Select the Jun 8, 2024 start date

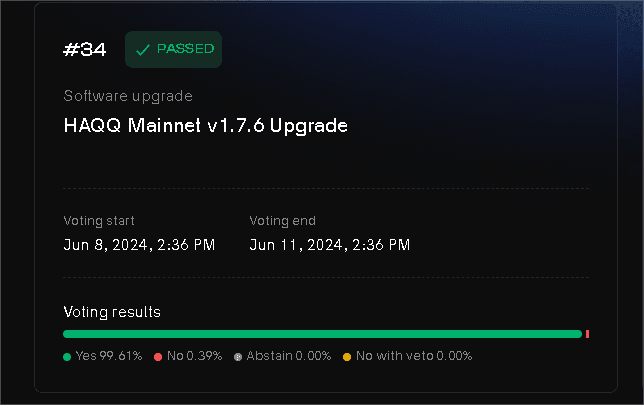[139, 245]
